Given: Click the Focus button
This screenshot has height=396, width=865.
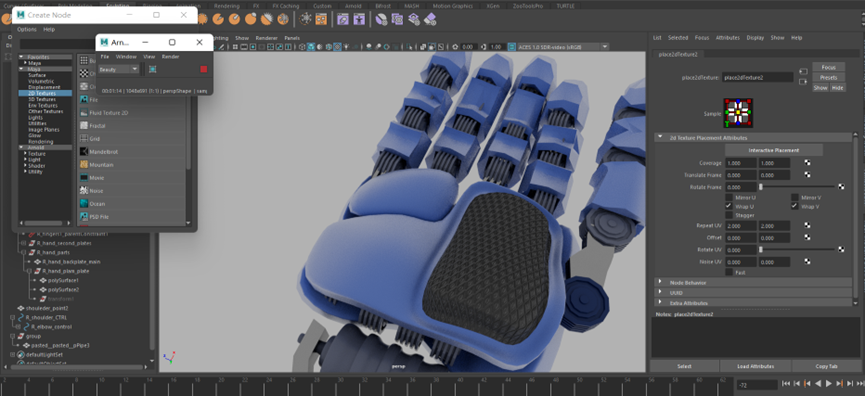Looking at the screenshot, I should tap(829, 67).
